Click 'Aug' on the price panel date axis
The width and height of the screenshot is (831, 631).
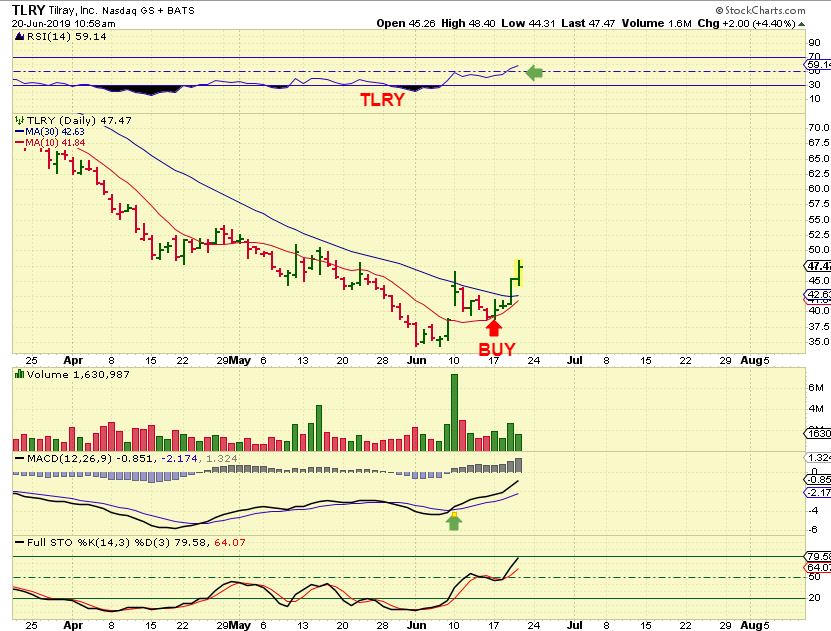tap(751, 360)
